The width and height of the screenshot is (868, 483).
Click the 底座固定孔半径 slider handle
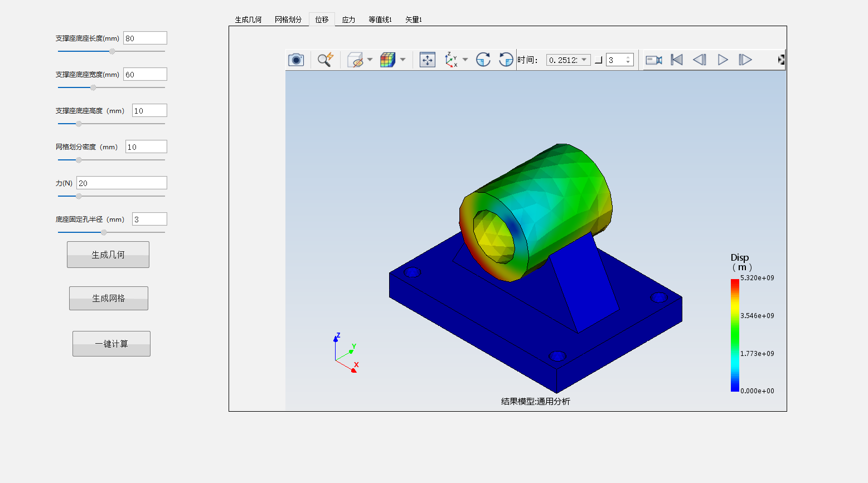(104, 232)
